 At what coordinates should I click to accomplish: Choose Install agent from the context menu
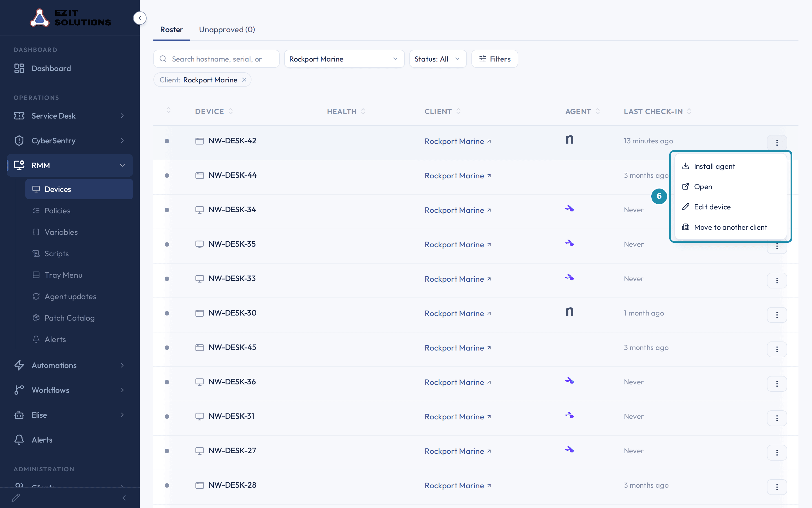[731, 166]
